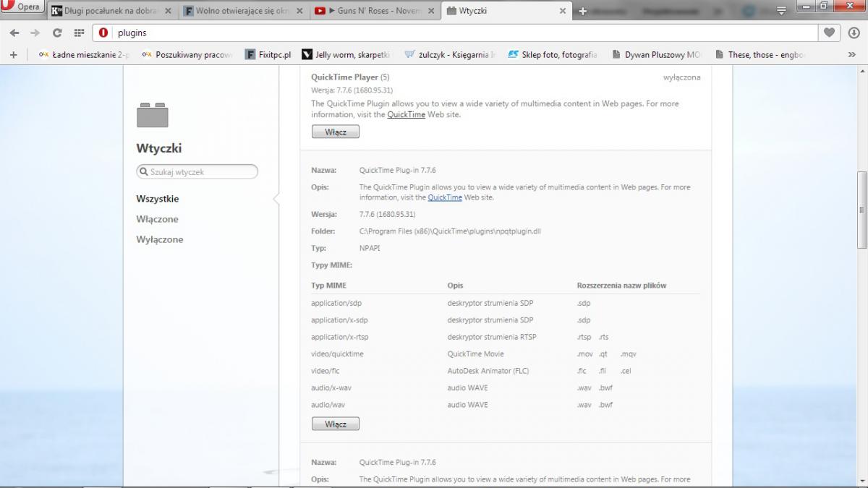Click the vertical scrollbar thumb
The width and height of the screenshot is (868, 488).
(861, 210)
